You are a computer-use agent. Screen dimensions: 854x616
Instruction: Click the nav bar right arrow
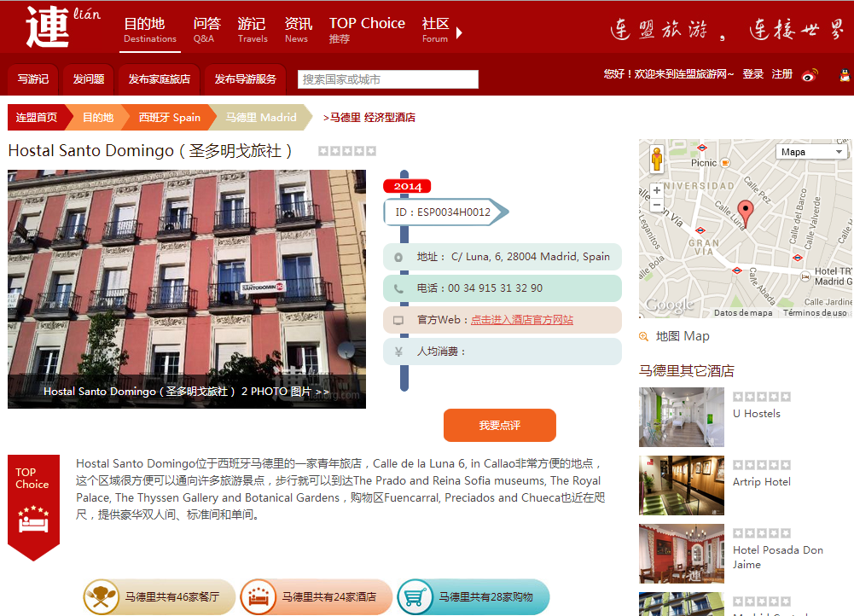click(x=459, y=32)
